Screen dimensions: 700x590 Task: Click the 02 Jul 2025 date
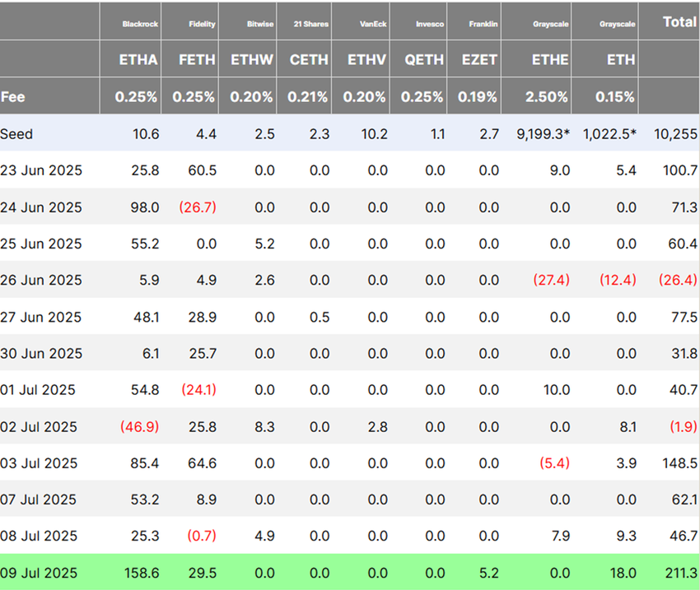tap(39, 427)
